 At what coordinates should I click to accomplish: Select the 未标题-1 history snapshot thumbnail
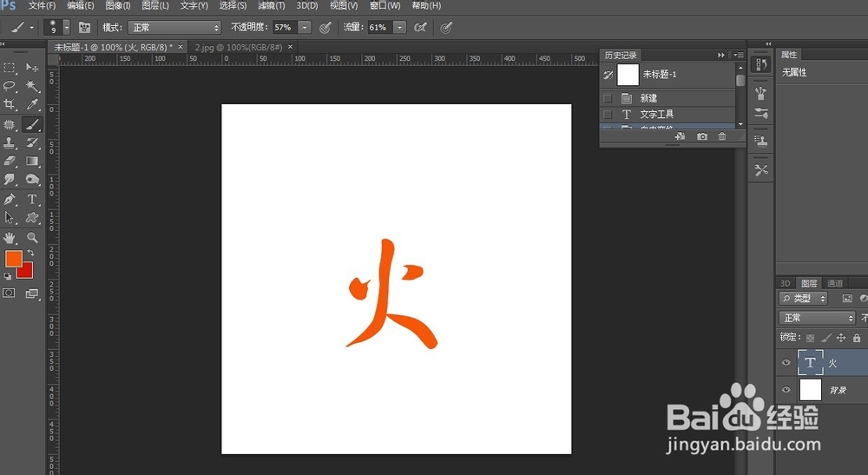tap(628, 75)
